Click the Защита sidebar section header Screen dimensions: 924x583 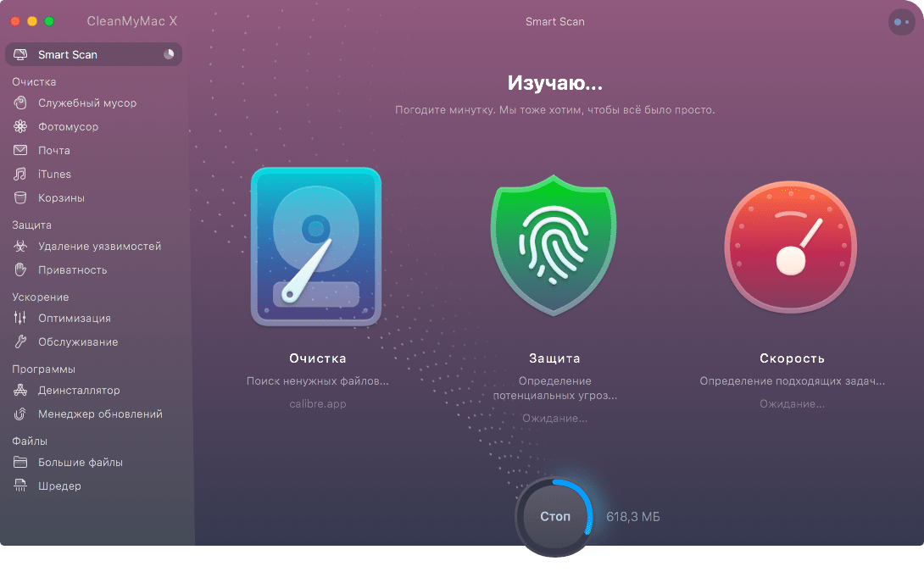(x=32, y=225)
